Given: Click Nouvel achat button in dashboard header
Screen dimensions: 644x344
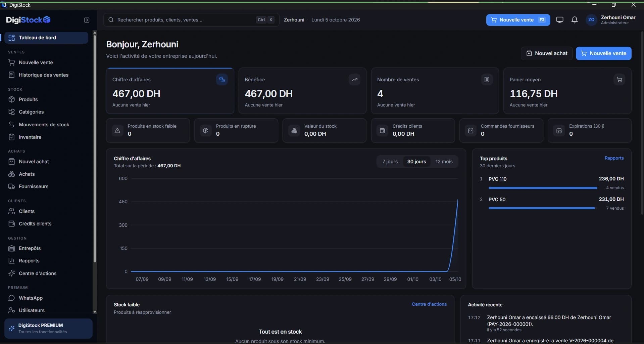Looking at the screenshot, I should (547, 53).
